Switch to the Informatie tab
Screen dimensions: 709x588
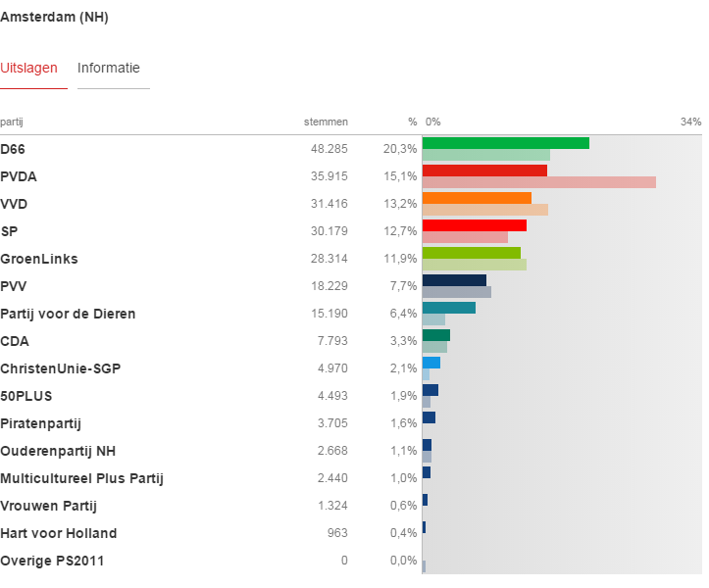[109, 68]
